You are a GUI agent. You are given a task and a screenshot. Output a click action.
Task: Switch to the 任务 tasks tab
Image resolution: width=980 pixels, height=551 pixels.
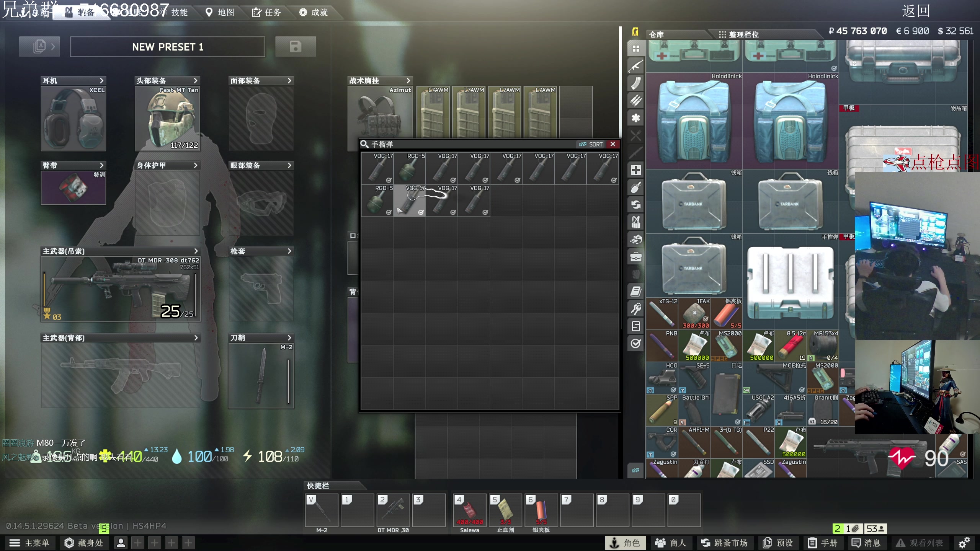267,12
